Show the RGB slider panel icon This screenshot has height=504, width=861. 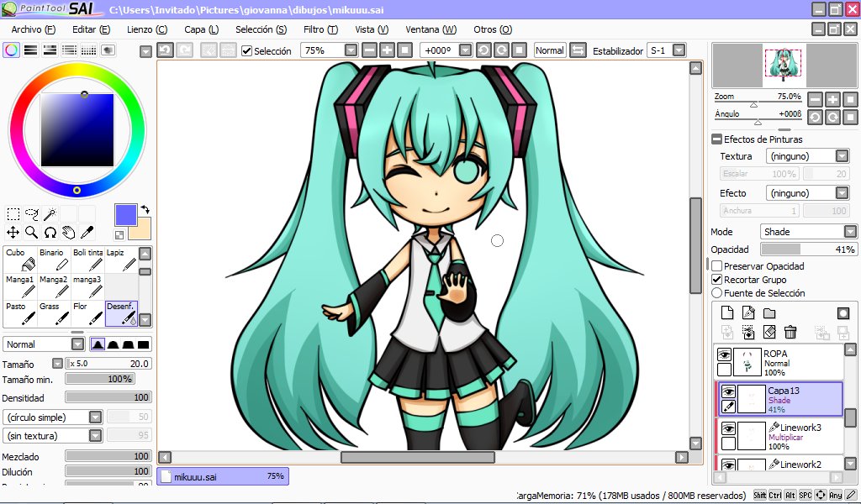click(31, 50)
